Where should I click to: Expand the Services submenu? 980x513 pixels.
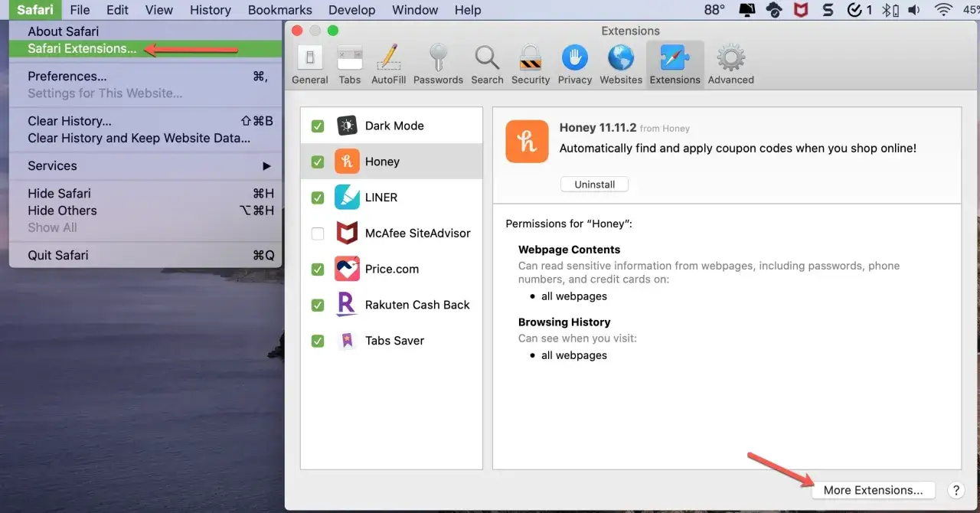145,165
